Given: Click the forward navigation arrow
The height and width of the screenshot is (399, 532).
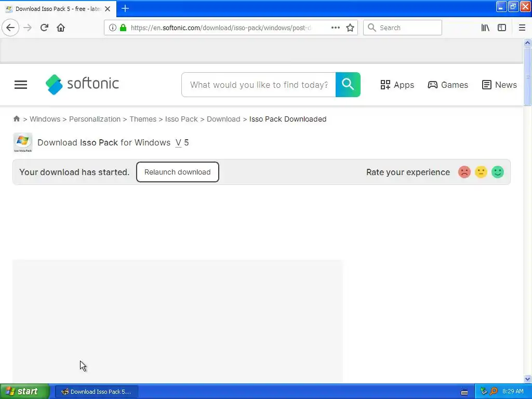Looking at the screenshot, I should (x=28, y=28).
